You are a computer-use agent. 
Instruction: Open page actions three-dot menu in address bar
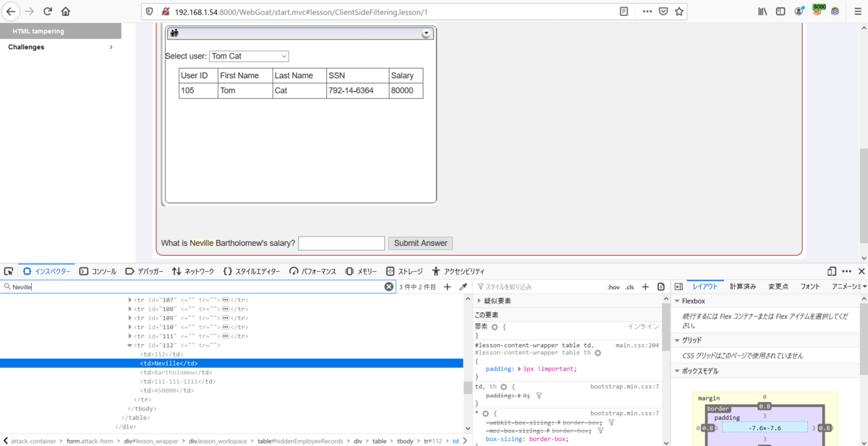647,12
